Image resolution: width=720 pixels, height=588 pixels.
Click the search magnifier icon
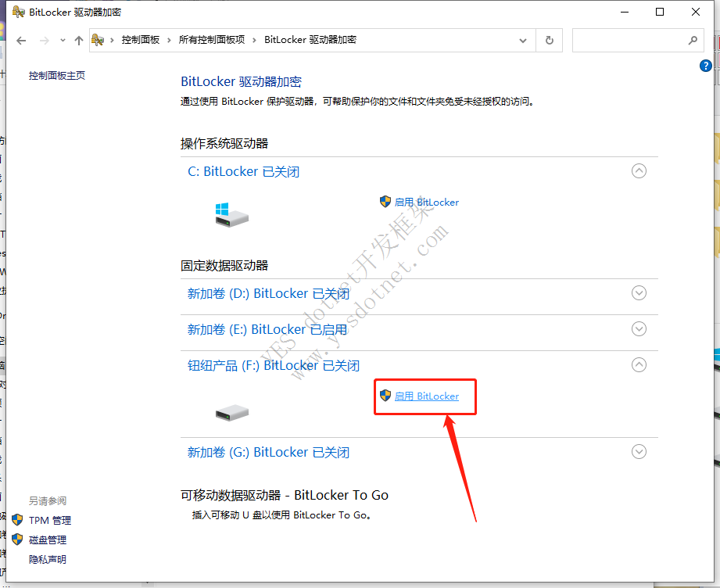coord(693,41)
